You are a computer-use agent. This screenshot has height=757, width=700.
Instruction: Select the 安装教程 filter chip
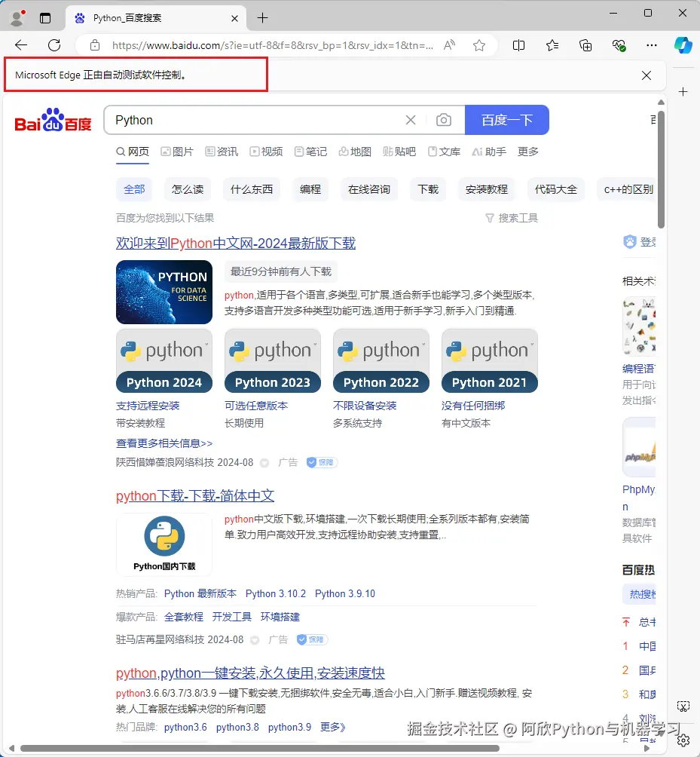pos(486,189)
